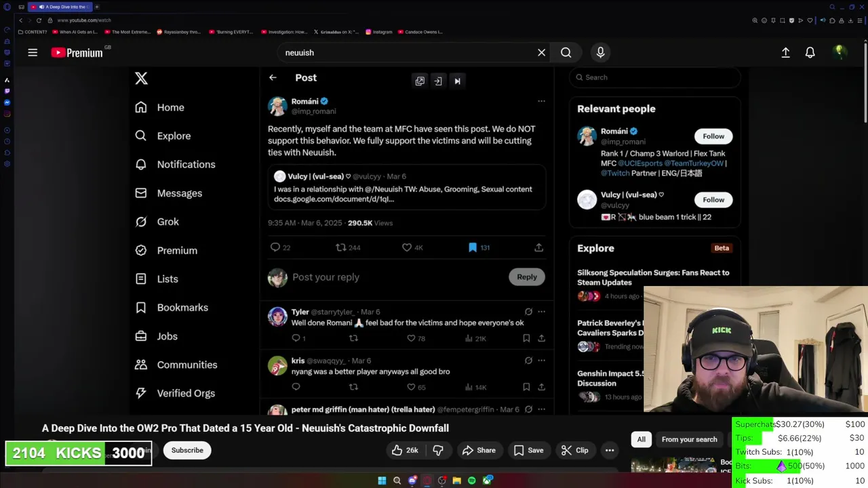
Task: Open the recommended video thumbnail
Action: [x=673, y=466]
